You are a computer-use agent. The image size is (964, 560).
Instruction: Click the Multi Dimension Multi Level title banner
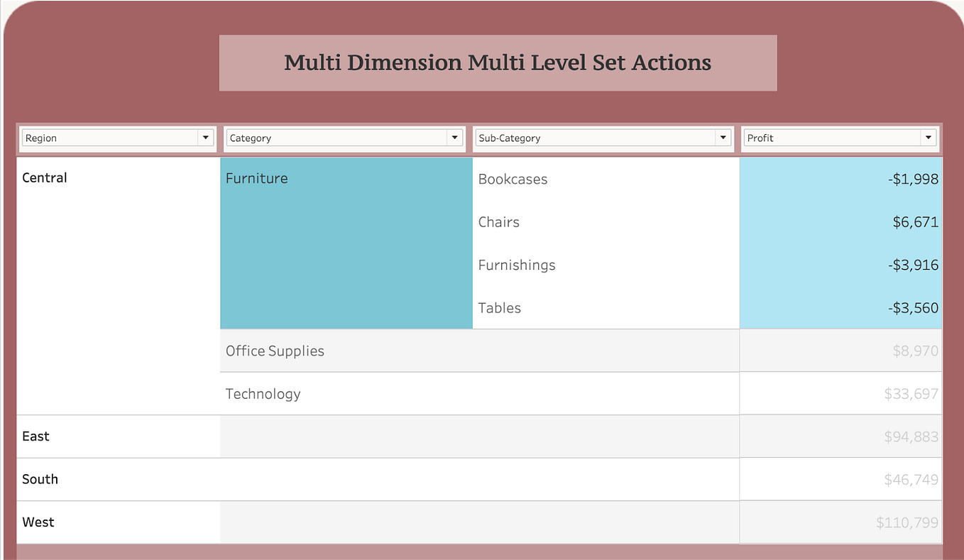click(497, 62)
